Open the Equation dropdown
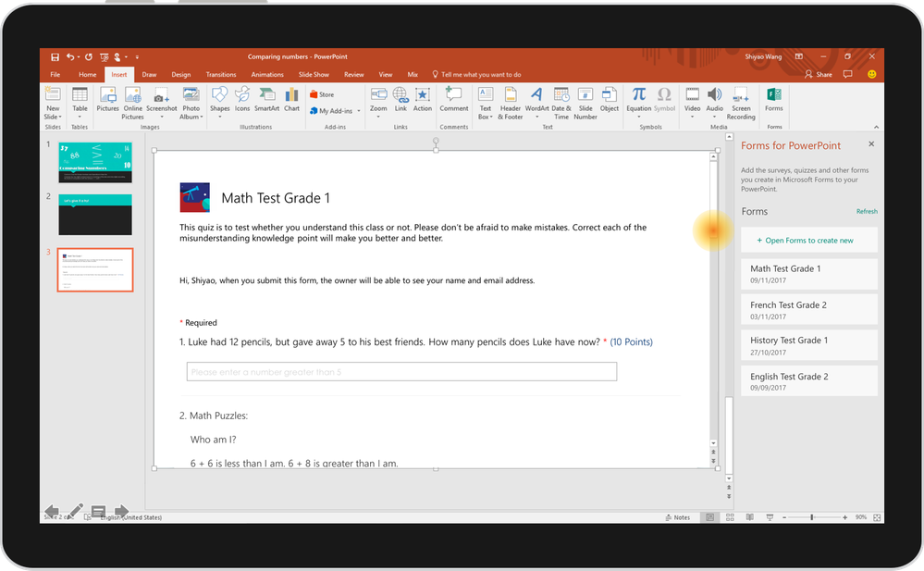The image size is (924, 571). (x=639, y=117)
